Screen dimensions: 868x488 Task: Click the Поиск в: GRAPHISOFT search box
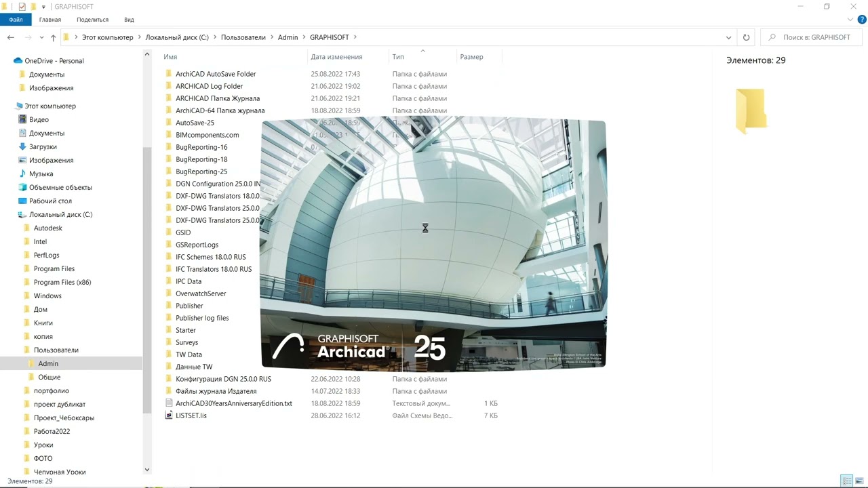[x=811, y=37]
